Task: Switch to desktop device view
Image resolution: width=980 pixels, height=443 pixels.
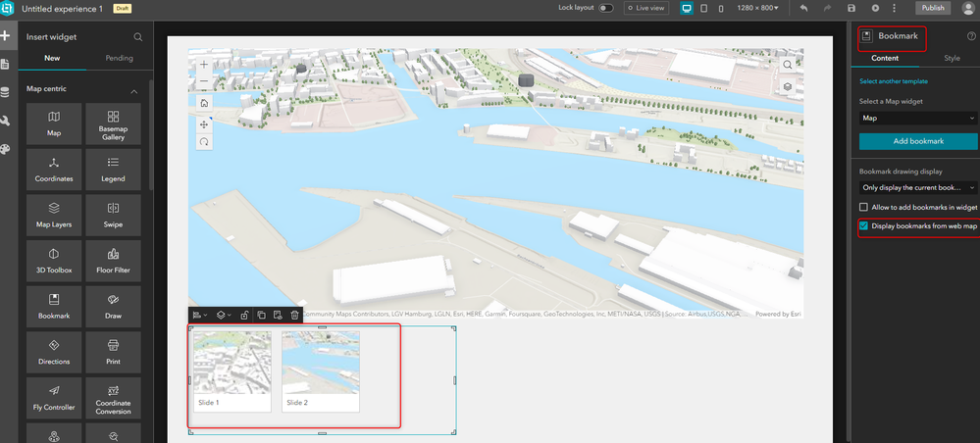Action: coord(687,8)
